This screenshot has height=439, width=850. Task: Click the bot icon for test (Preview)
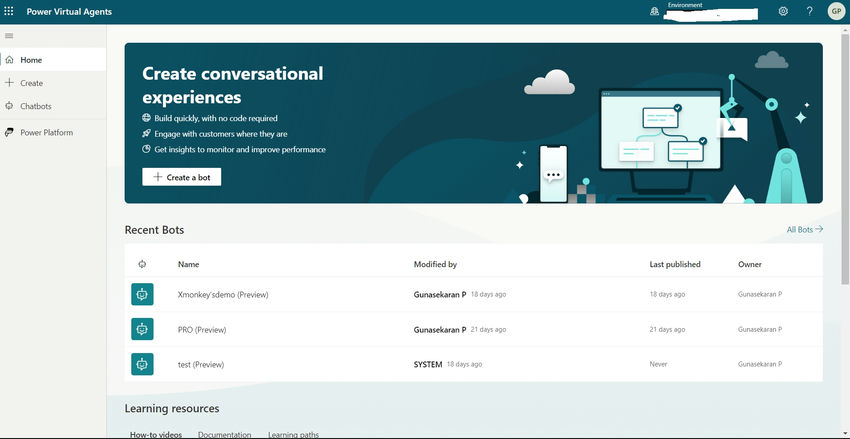point(142,364)
